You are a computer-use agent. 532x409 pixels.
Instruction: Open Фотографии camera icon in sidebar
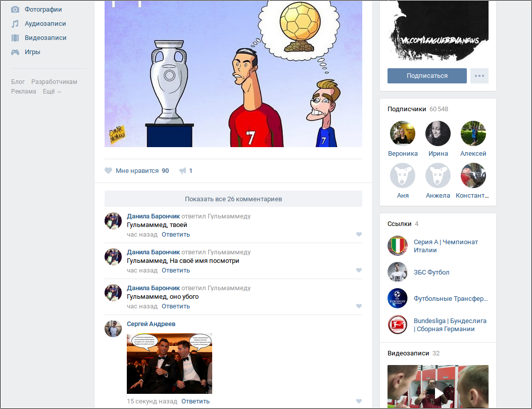15,10
